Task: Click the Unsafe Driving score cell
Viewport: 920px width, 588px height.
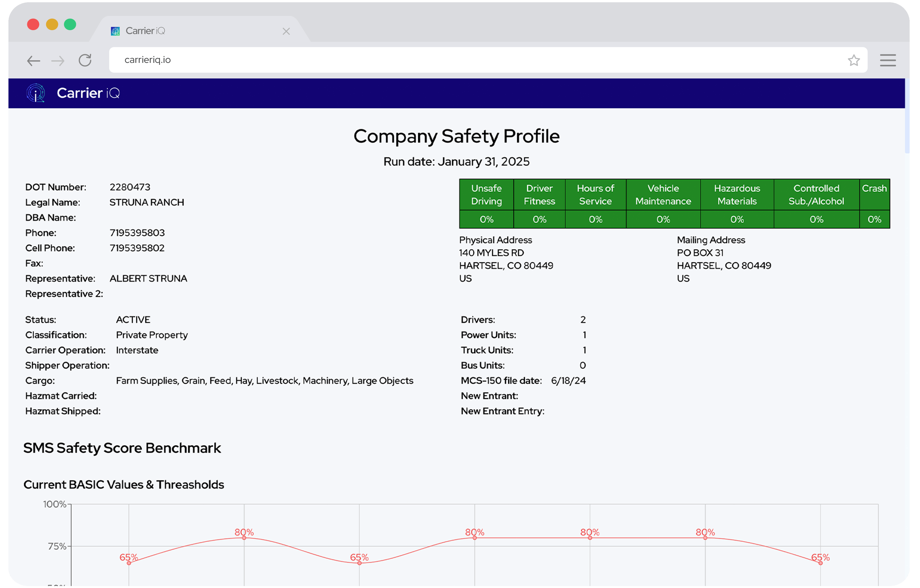Action: [x=486, y=219]
